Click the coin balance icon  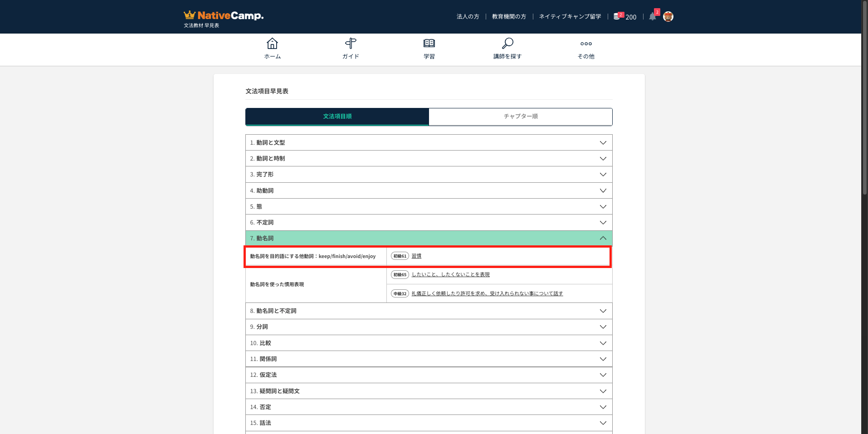point(617,16)
